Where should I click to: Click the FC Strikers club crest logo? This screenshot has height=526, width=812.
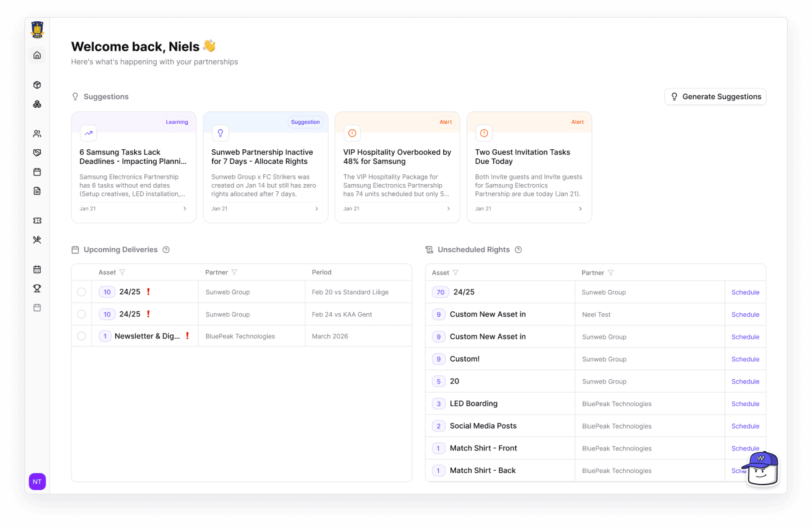37,29
